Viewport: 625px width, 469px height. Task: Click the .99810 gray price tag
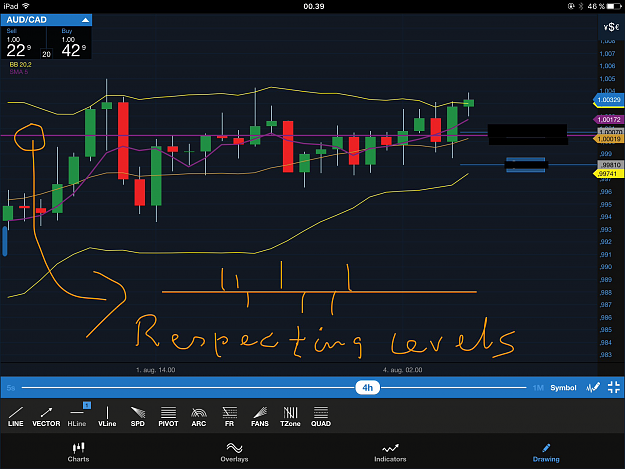tap(610, 165)
